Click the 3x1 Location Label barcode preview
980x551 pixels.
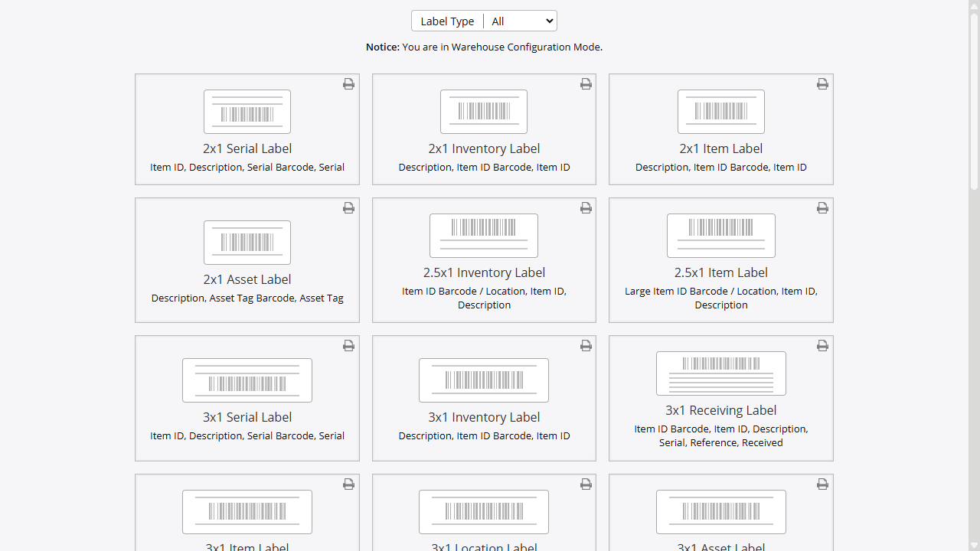tap(484, 512)
